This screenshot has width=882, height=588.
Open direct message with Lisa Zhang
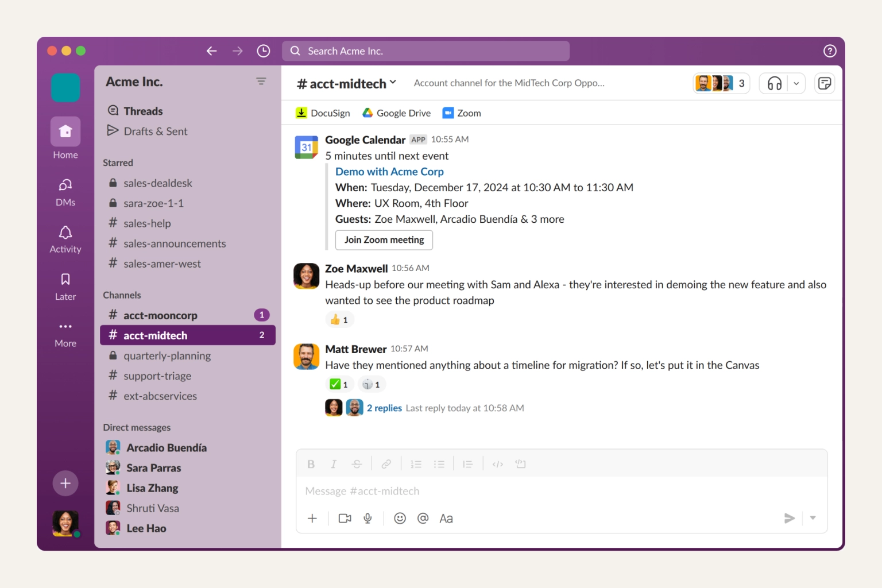(x=188, y=488)
